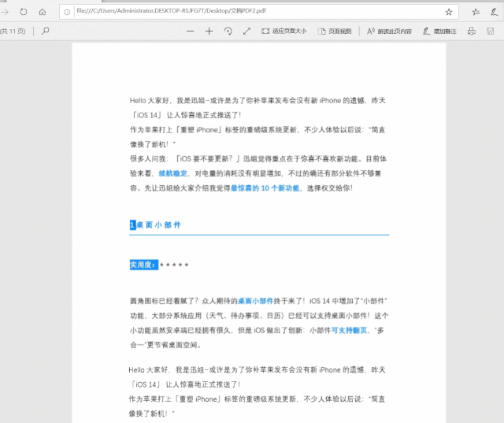
Task: Open the PDF search magnifier
Action: 46,32
